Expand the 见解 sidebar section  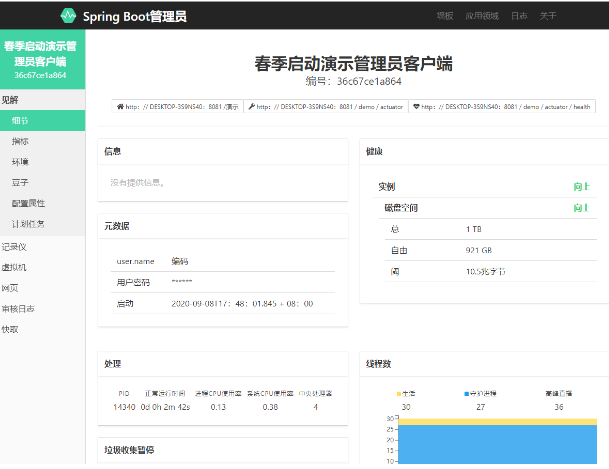10,100
